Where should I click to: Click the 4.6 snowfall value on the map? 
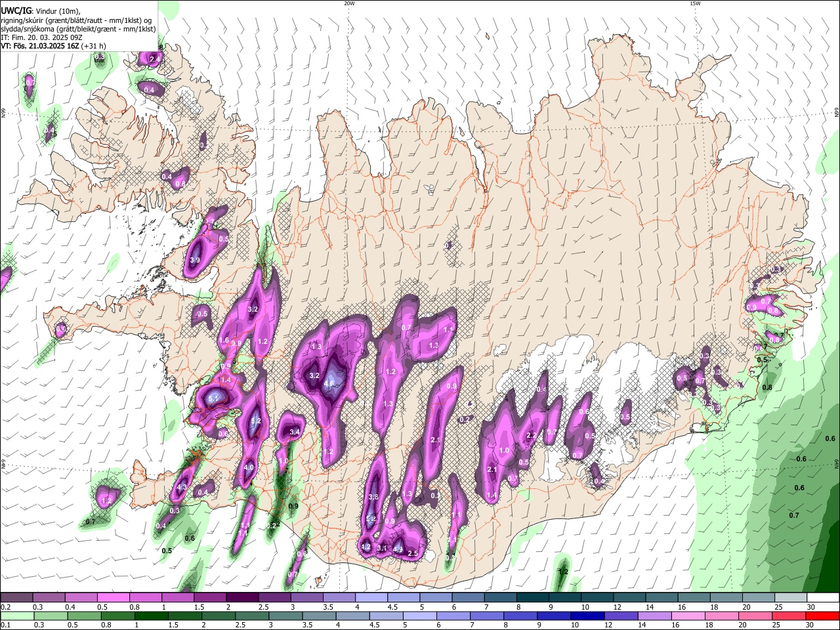pyautogui.click(x=329, y=383)
